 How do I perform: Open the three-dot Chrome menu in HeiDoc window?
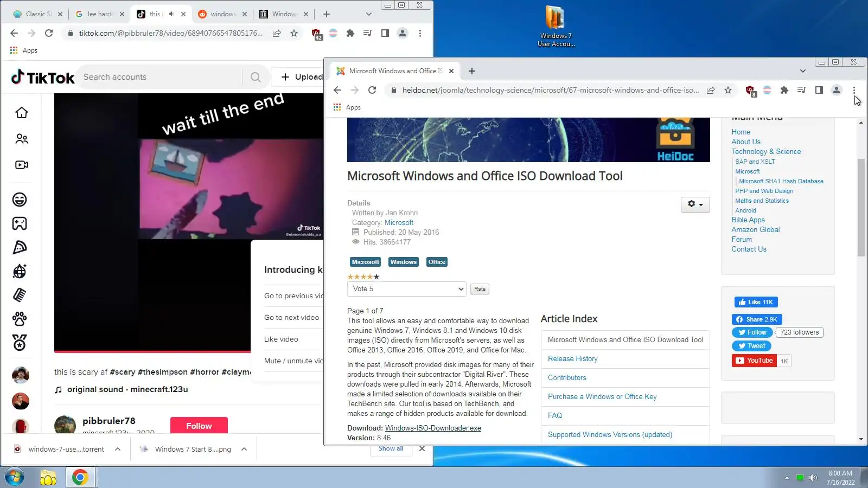pos(854,90)
